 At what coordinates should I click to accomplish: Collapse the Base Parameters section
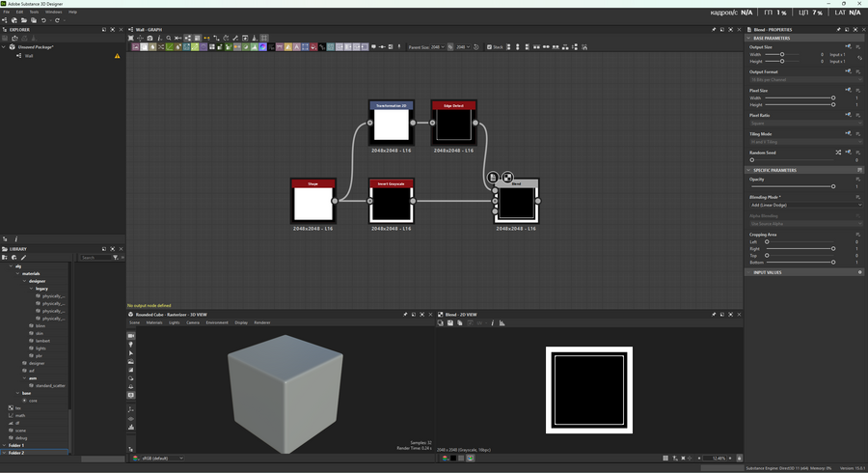click(x=749, y=38)
